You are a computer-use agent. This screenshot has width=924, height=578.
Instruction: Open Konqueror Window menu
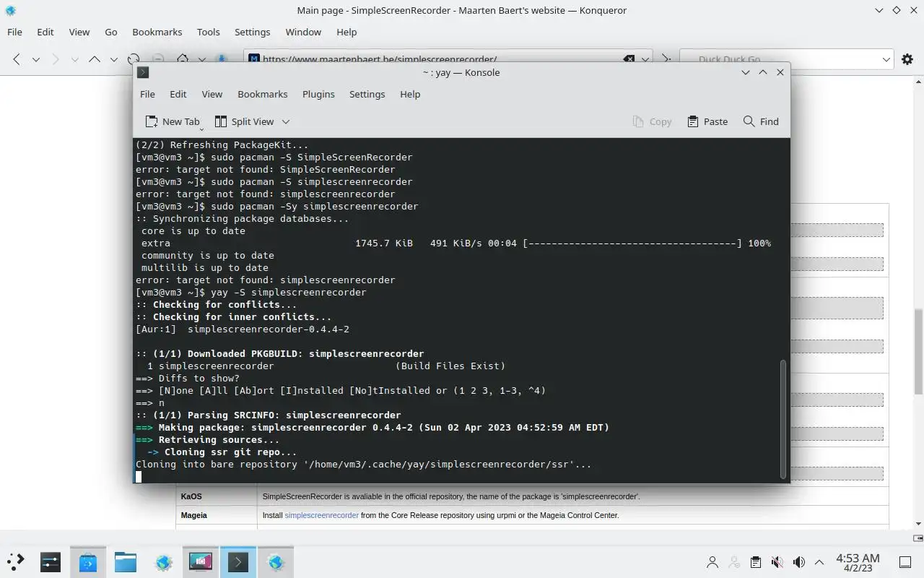click(303, 32)
